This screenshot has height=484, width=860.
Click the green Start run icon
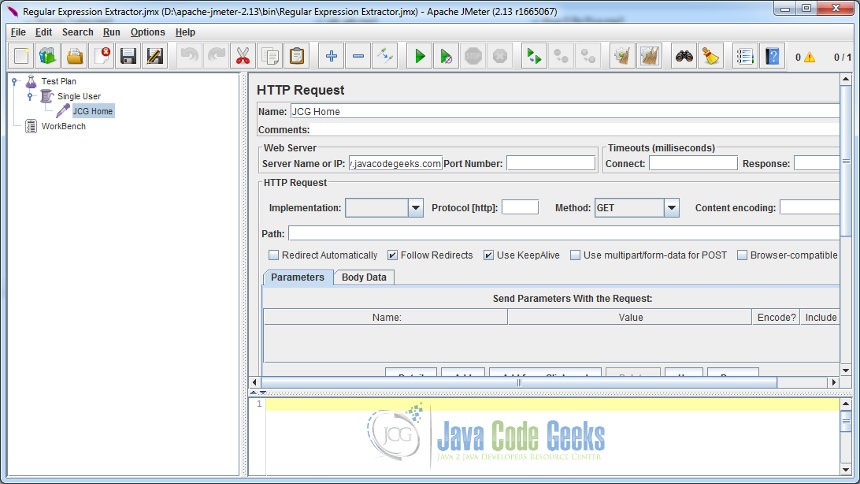[x=420, y=56]
